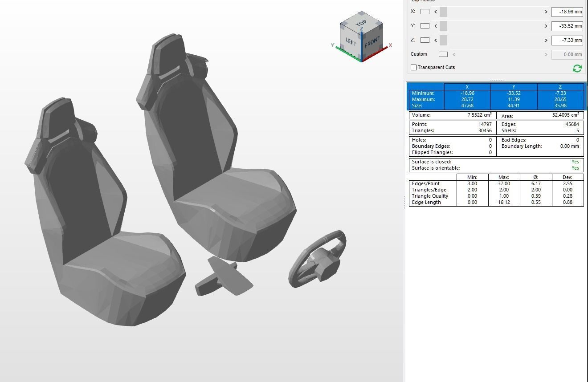This screenshot has height=382, width=588.
Task: Click the Y clip value field -33.52 mm
Action: [567, 26]
